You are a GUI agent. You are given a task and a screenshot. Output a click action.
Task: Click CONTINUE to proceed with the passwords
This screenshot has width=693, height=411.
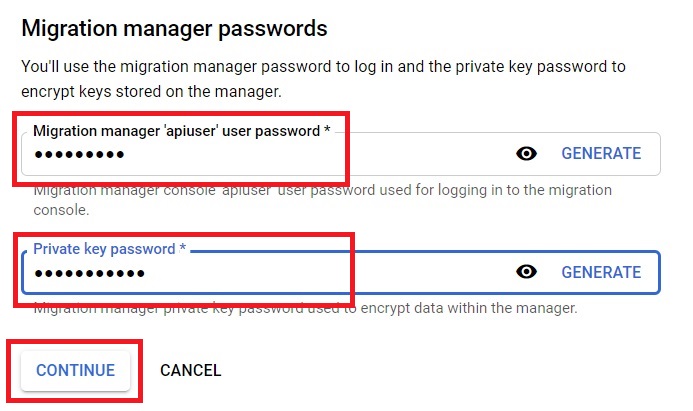[76, 370]
